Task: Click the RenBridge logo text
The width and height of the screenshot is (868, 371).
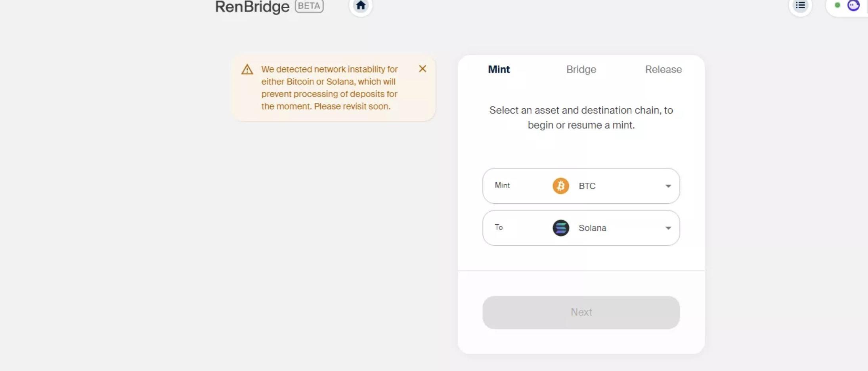Action: click(x=252, y=6)
